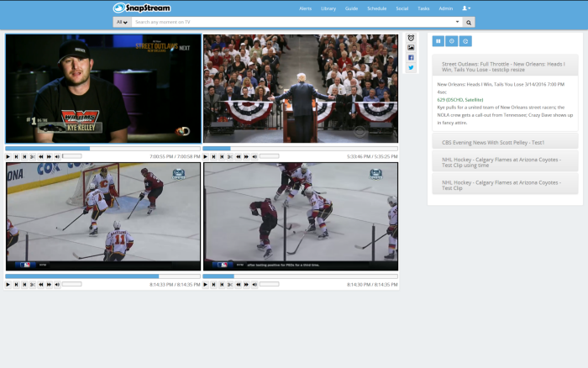Viewport: 588px width, 368px height.
Task: Open the All search filter dropdown
Action: click(122, 22)
